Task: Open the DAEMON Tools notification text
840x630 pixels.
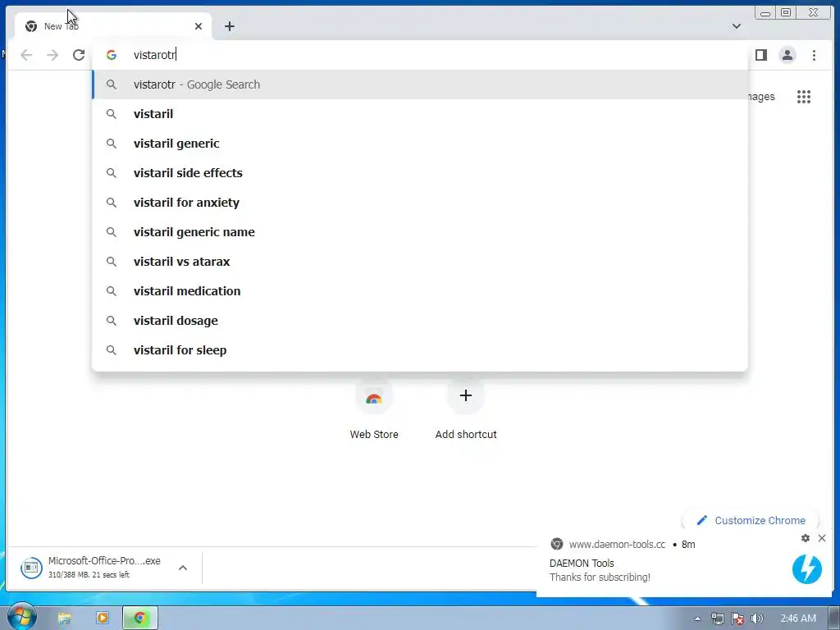Action: pyautogui.click(x=600, y=570)
